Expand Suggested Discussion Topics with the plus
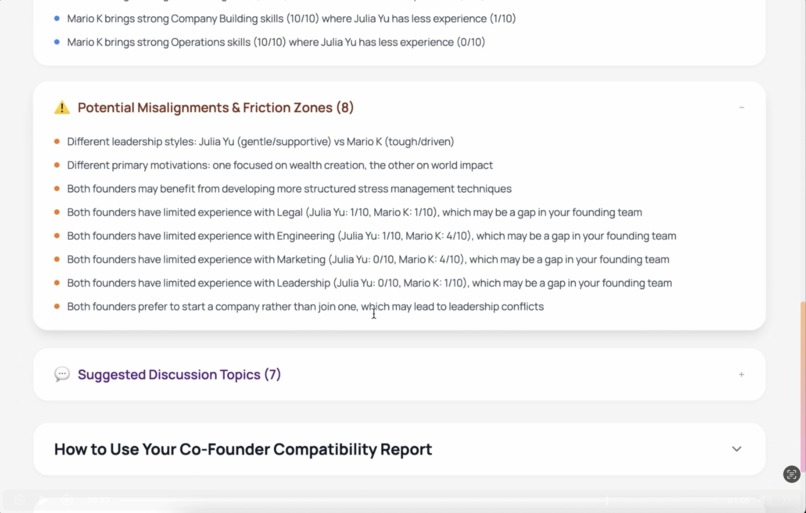This screenshot has width=806, height=513. [x=741, y=375]
